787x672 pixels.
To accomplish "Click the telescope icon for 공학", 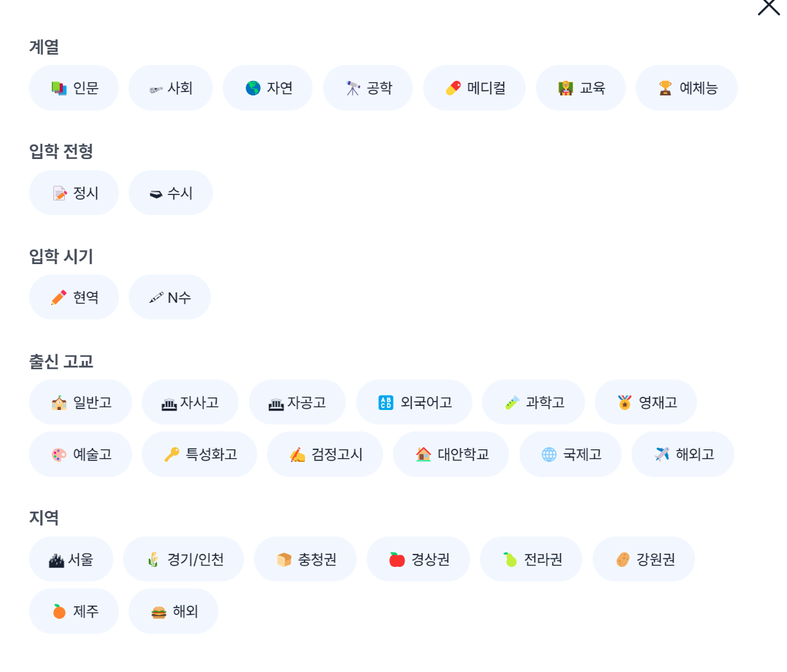I will 353,88.
